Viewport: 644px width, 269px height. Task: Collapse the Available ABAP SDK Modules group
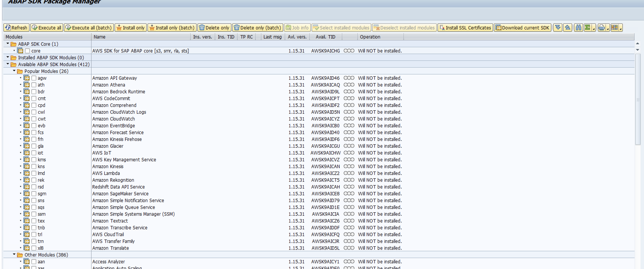pos(8,64)
